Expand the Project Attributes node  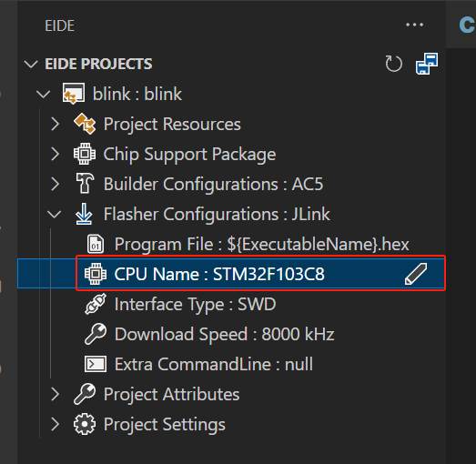pos(55,394)
